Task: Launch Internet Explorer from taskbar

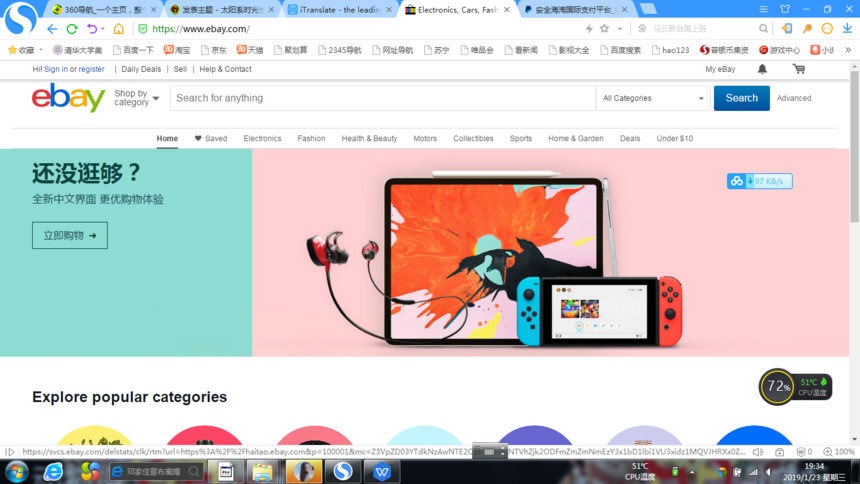Action: [53, 472]
